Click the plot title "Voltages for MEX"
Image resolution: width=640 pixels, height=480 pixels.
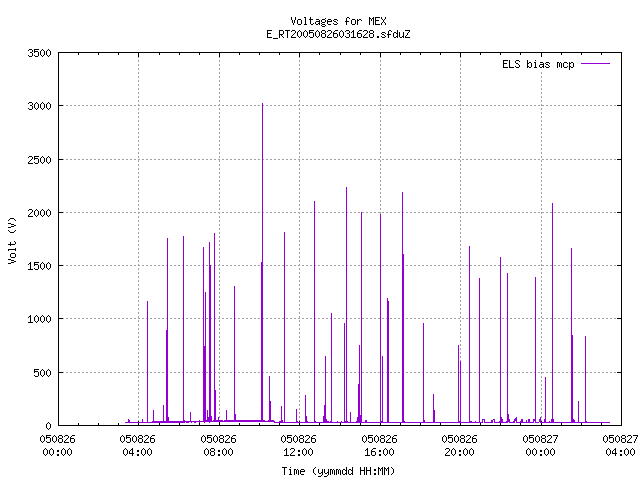pyautogui.click(x=338, y=21)
